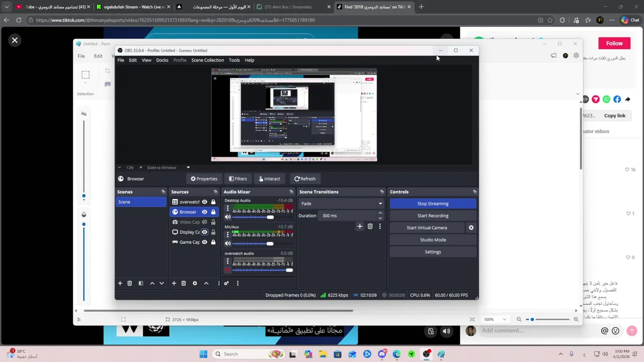Mute Desktop Audio speaker icon
Viewport: 644px width, 362px height.
227,217
